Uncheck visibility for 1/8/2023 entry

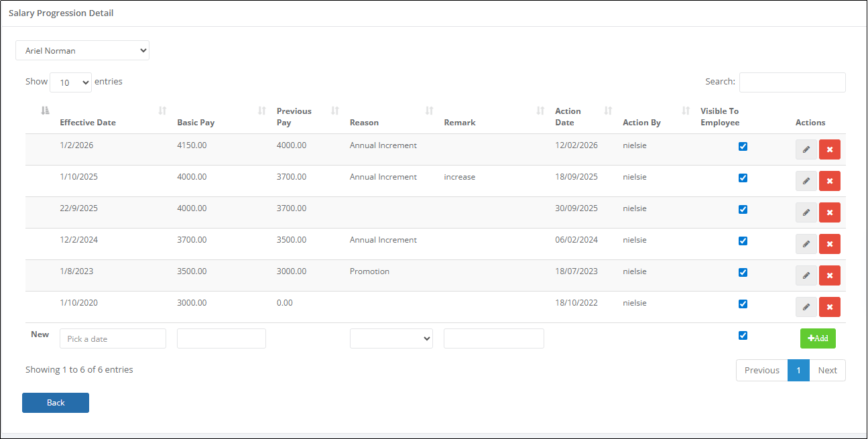pyautogui.click(x=743, y=272)
